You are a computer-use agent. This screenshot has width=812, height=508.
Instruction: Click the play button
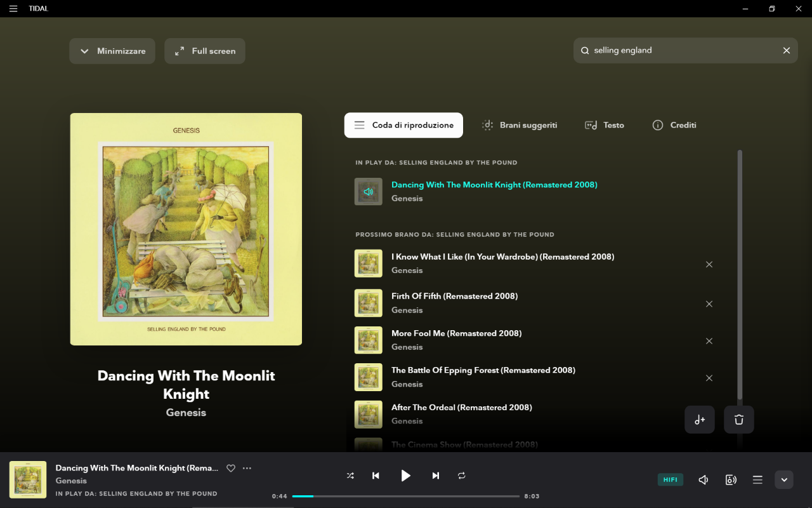click(406, 476)
